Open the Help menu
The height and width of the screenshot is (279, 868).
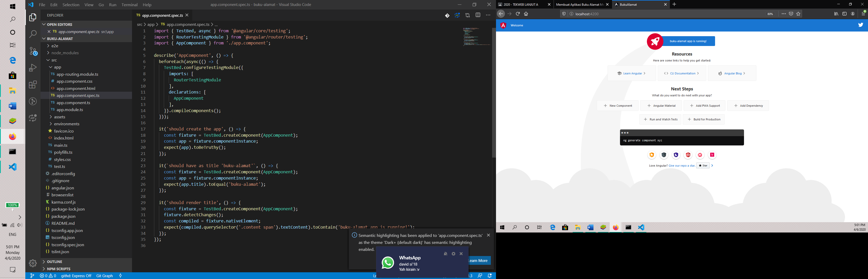point(147,5)
